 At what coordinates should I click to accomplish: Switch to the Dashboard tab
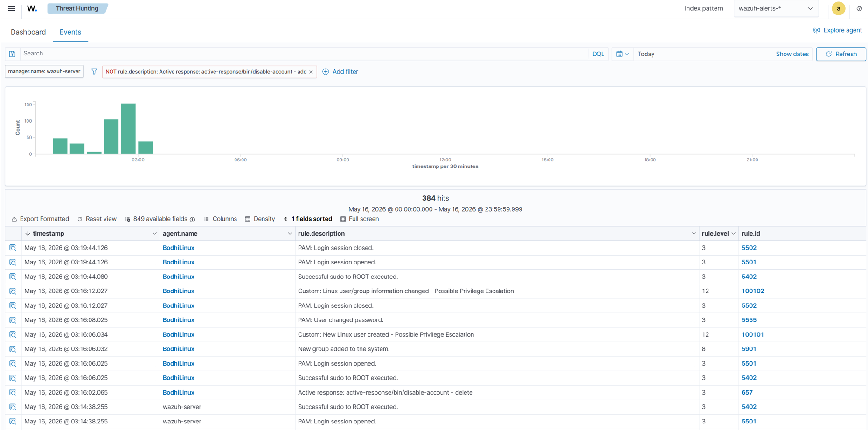[x=28, y=32]
